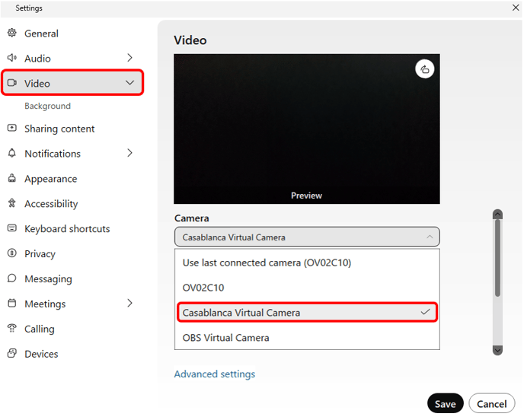Click the Sharing content icon
Screen dimensions: 524x420
tap(11, 129)
